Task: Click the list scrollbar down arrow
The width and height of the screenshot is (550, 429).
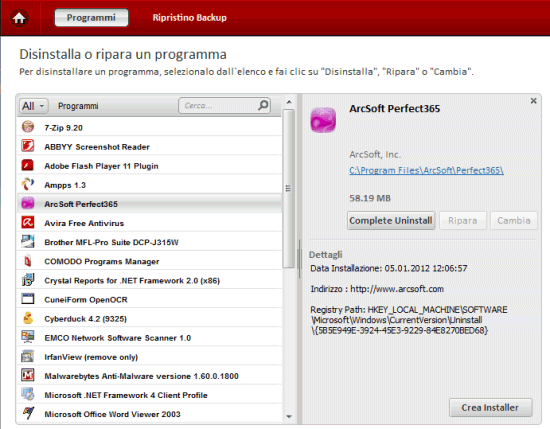Action: [289, 417]
